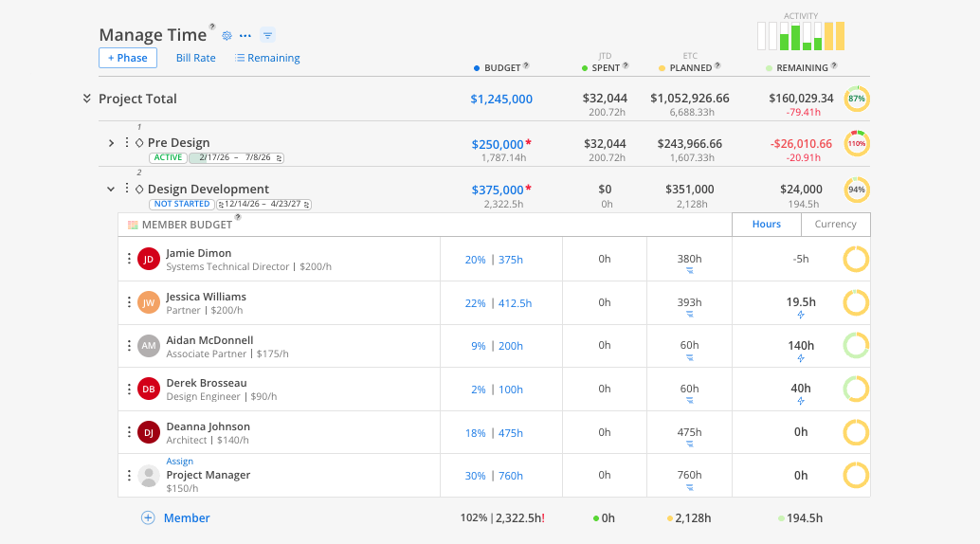The image size is (980, 544).
Task: Open the settings gear next to Manage Time
Action: (x=227, y=36)
